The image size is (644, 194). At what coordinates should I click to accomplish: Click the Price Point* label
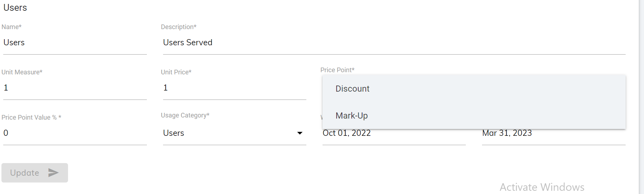click(x=337, y=70)
